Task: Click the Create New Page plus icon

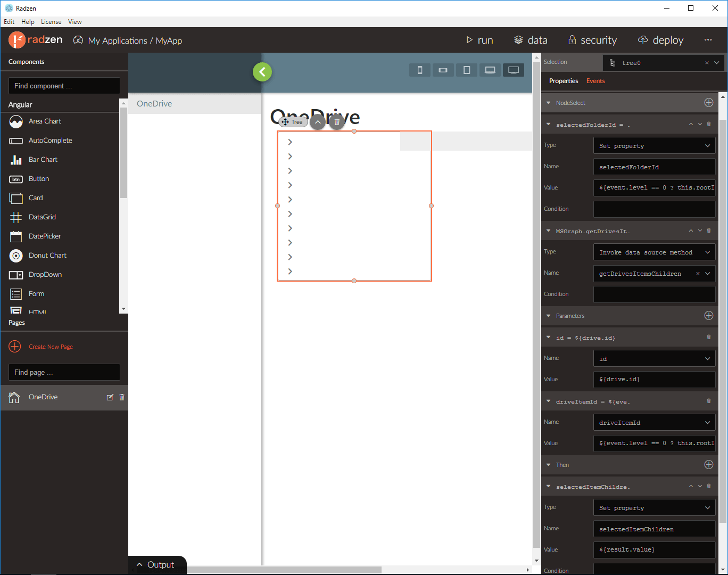Action: 15,347
